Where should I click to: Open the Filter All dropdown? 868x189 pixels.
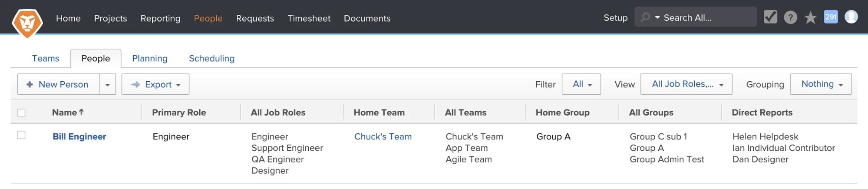coord(581,84)
